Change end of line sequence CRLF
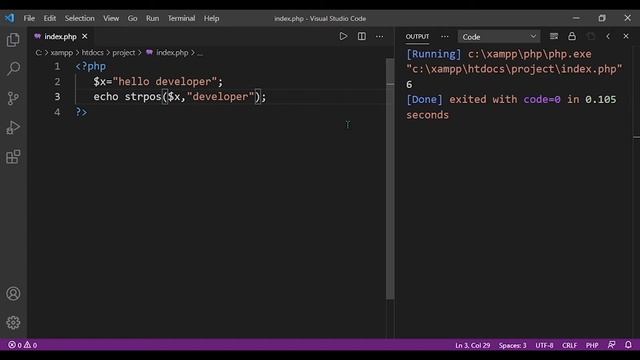 [x=569, y=345]
